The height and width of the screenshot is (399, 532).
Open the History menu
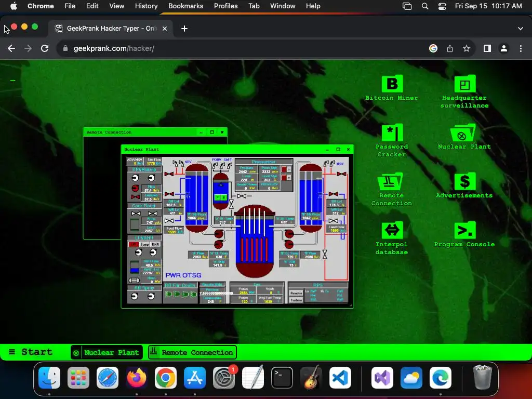(146, 6)
